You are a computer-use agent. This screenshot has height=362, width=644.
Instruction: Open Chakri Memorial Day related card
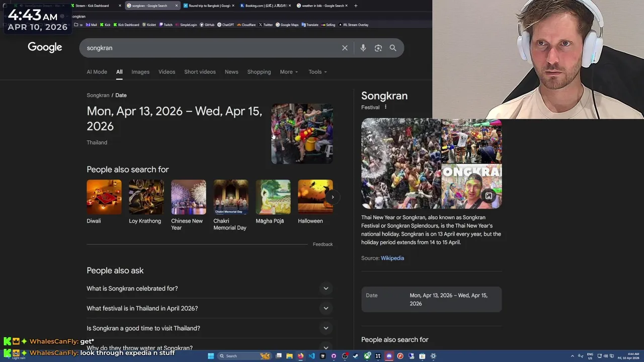click(231, 205)
